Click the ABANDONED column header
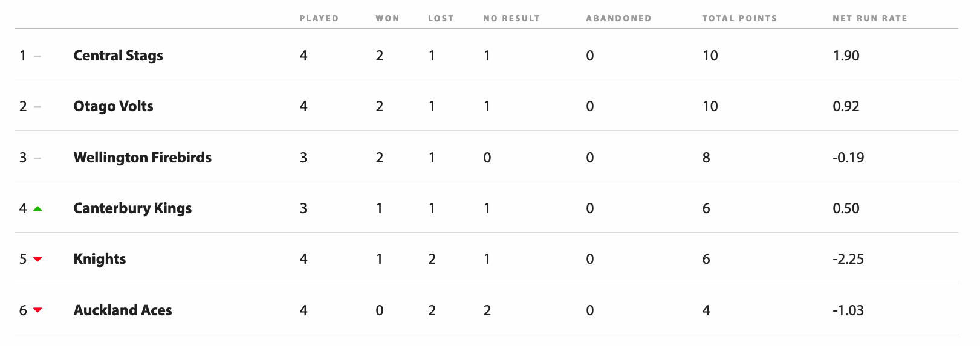 618,18
